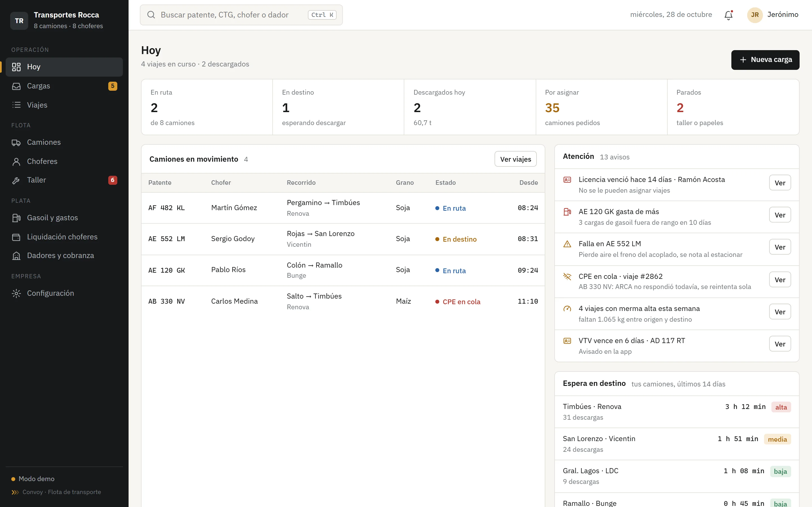
Task: View the expired license alert for Ramón Acosta
Action: [780, 183]
